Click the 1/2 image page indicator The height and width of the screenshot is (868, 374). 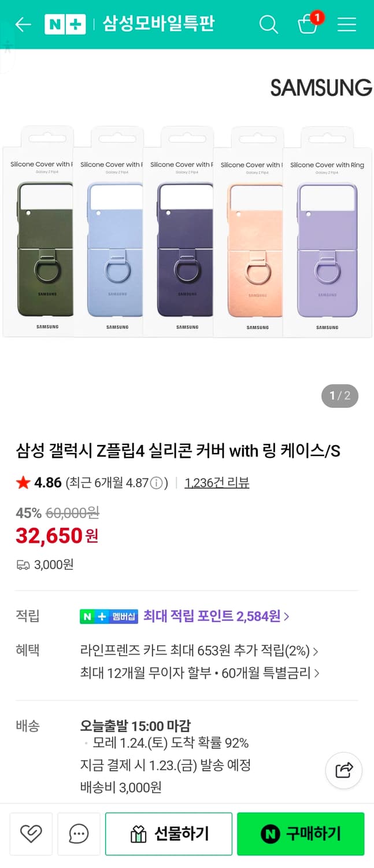pos(339,396)
